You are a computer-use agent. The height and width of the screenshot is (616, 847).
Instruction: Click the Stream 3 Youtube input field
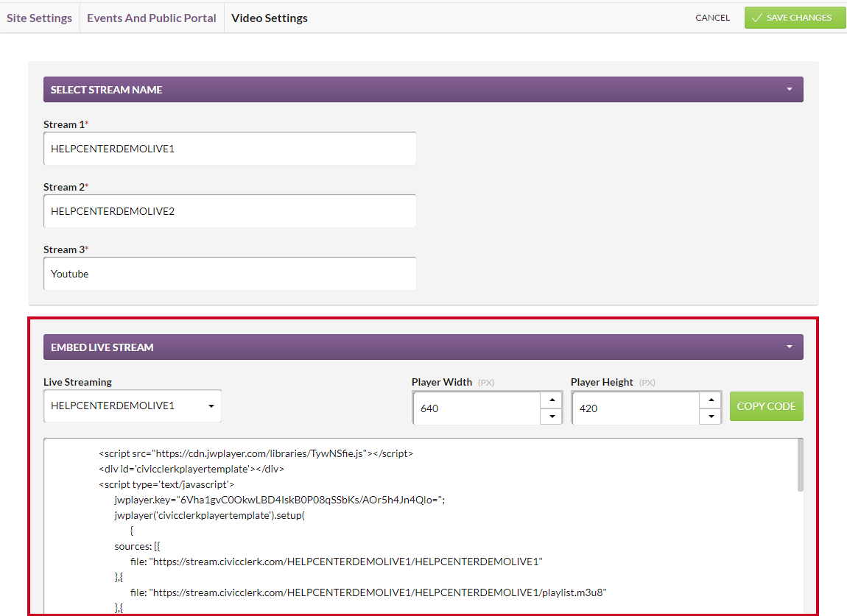[230, 274]
